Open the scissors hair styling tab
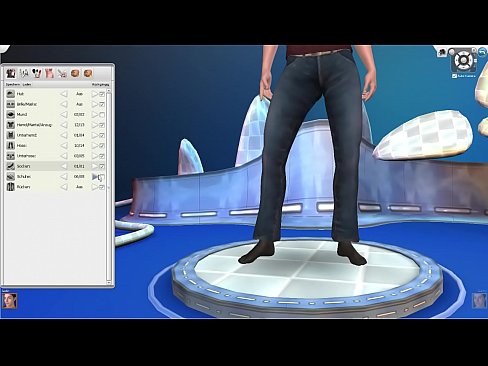This screenshot has width=488, height=366. click(62, 73)
